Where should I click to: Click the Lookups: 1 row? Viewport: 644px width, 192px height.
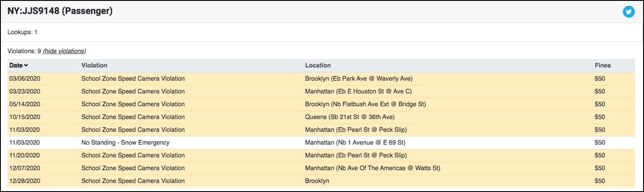321,32
